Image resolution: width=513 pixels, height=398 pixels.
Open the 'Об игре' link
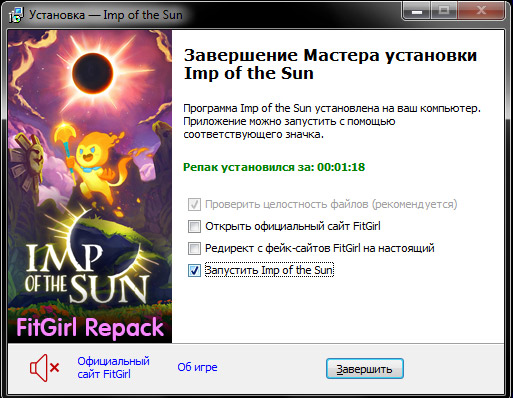(197, 367)
